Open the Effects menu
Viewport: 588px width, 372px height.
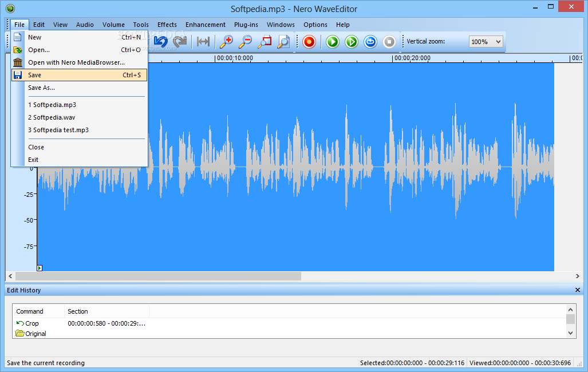[167, 25]
